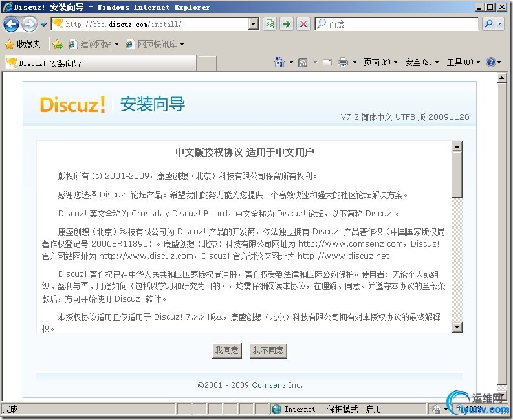Viewport: 513px width, 420px height.
Task: Open the 建议网站 link
Action: pos(91,44)
